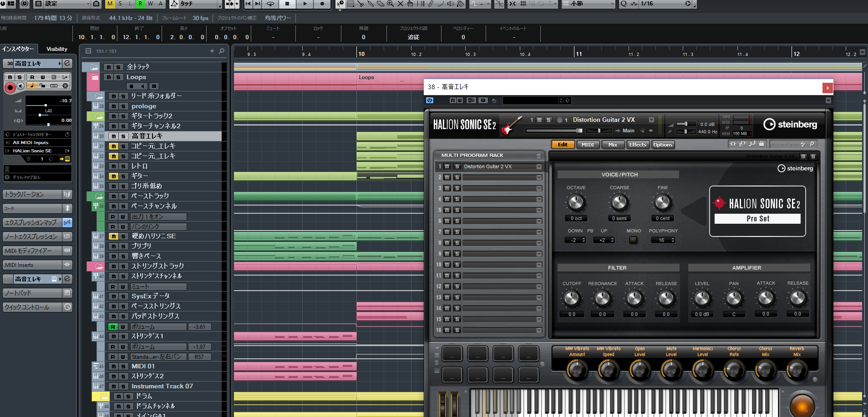The width and height of the screenshot is (868, 417).
Task: Expand the エクスプレッションマップ inspector section
Action: point(32,222)
